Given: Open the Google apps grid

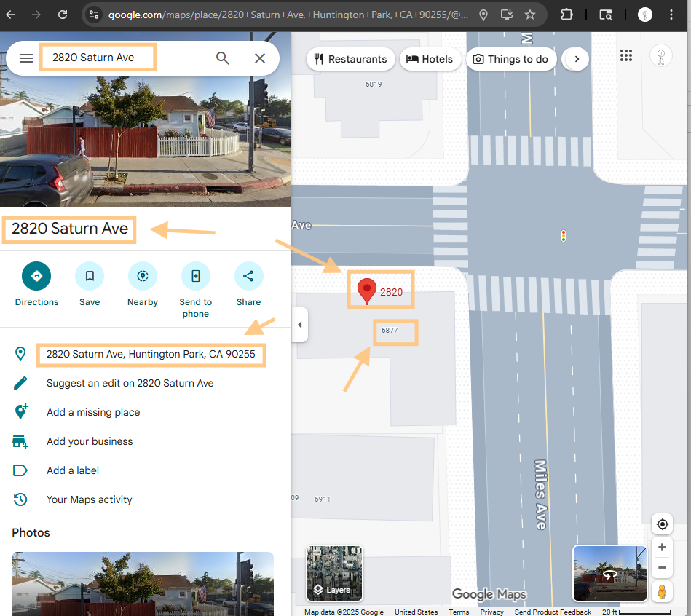Looking at the screenshot, I should coord(625,56).
